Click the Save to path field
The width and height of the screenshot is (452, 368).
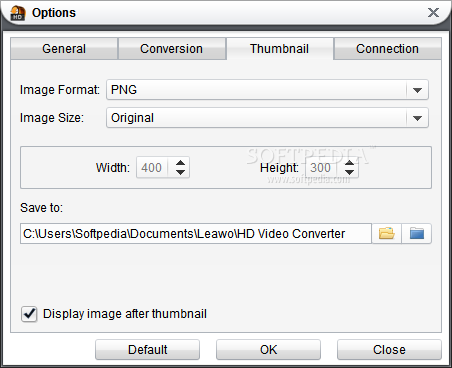coord(196,234)
